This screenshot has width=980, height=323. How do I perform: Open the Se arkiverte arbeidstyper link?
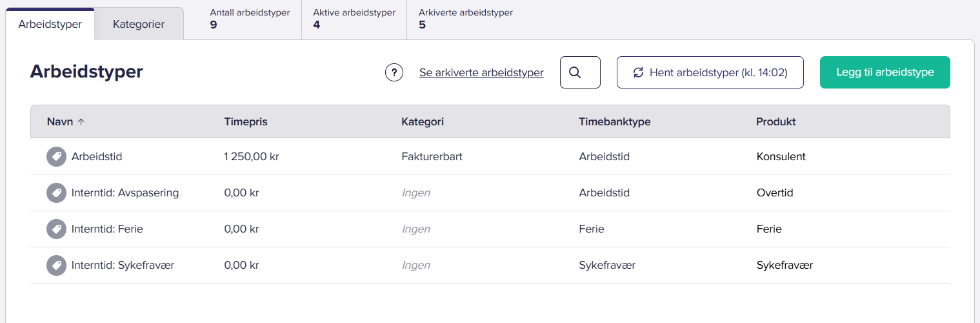[x=481, y=72]
